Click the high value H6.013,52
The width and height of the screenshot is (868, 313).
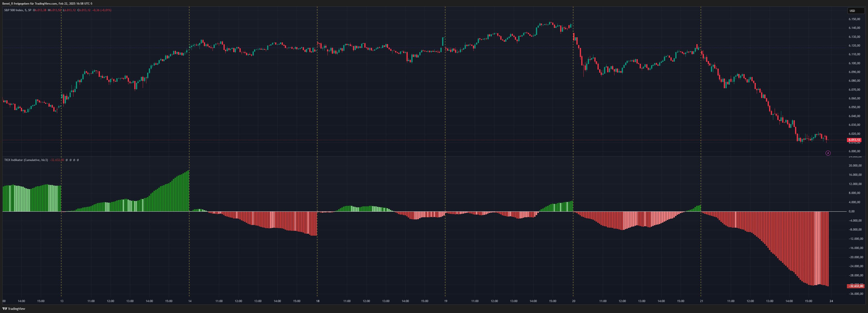pos(55,10)
